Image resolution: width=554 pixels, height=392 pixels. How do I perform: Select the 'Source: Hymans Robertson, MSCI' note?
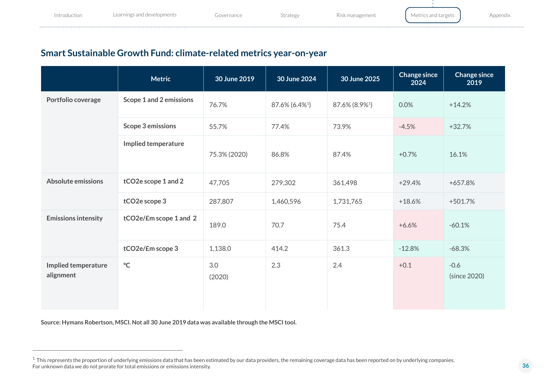click(x=169, y=323)
